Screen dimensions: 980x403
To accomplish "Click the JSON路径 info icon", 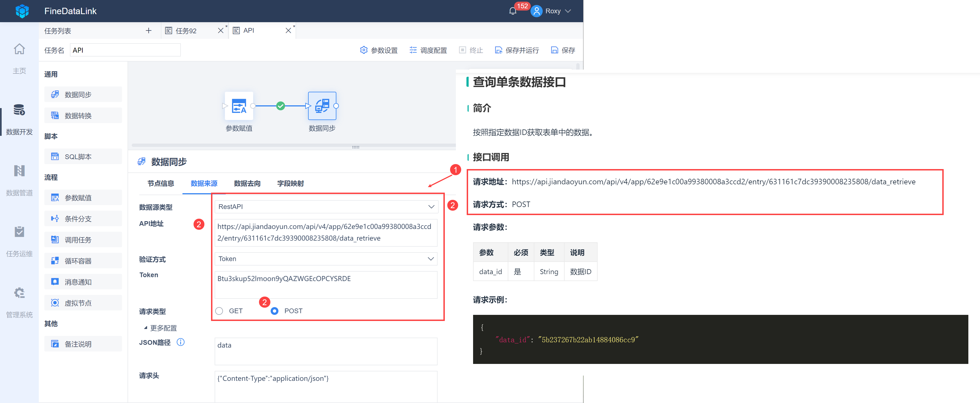I will [x=181, y=342].
